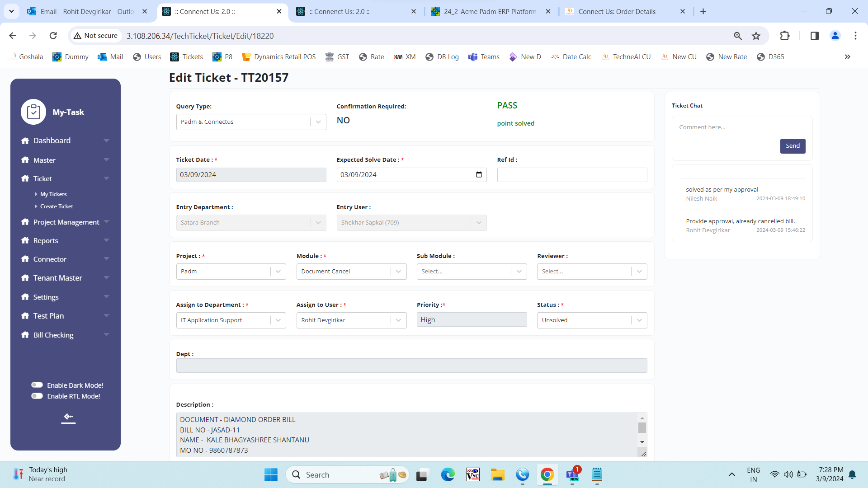Click the Chrome profile avatar icon
The height and width of the screenshot is (488, 868).
pyautogui.click(x=835, y=36)
